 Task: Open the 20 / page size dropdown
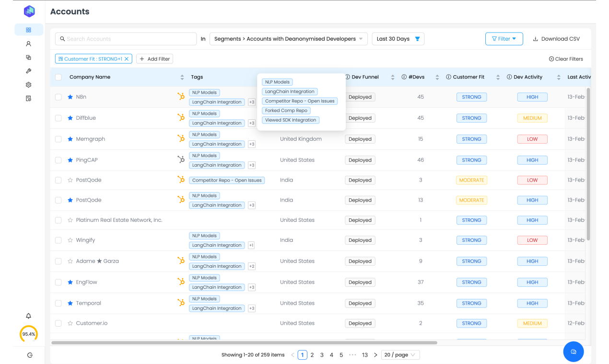(x=400, y=355)
